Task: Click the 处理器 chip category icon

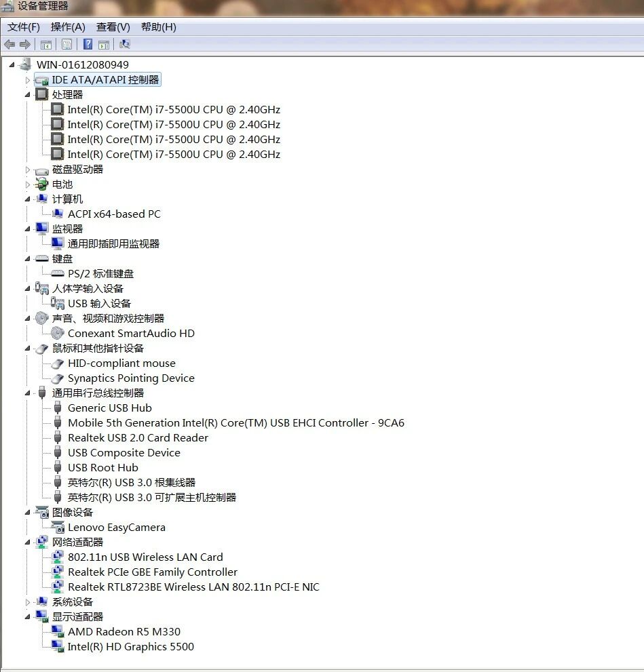Action: coord(41,94)
